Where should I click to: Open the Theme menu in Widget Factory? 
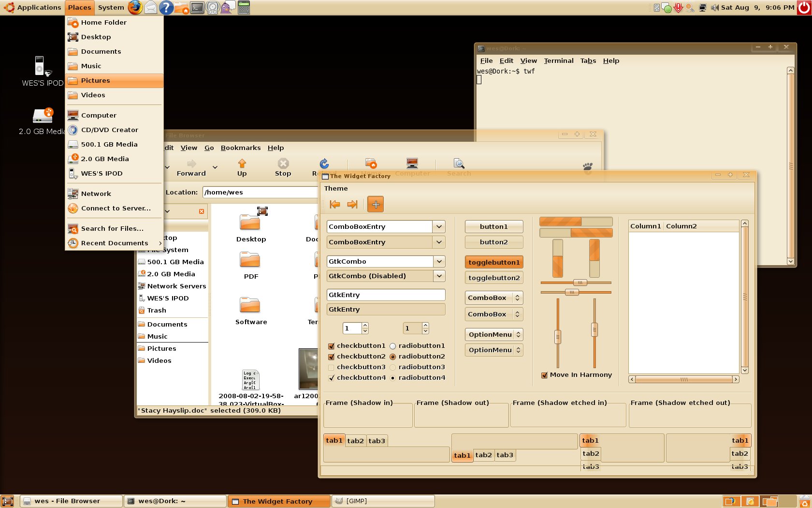(x=336, y=188)
